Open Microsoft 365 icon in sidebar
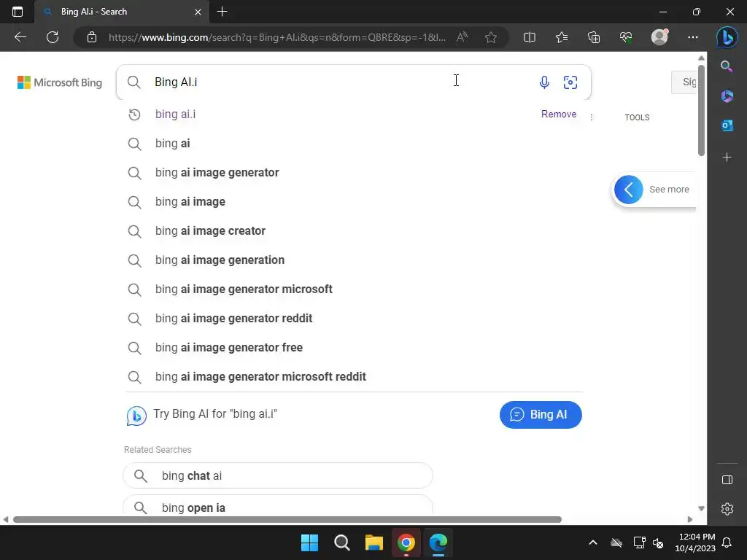The width and height of the screenshot is (747, 560). coord(727,96)
